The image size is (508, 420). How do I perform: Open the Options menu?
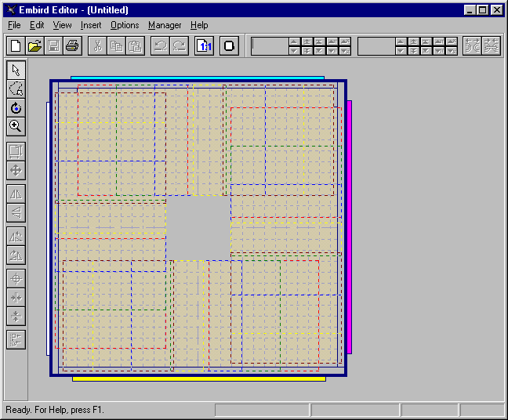click(125, 25)
